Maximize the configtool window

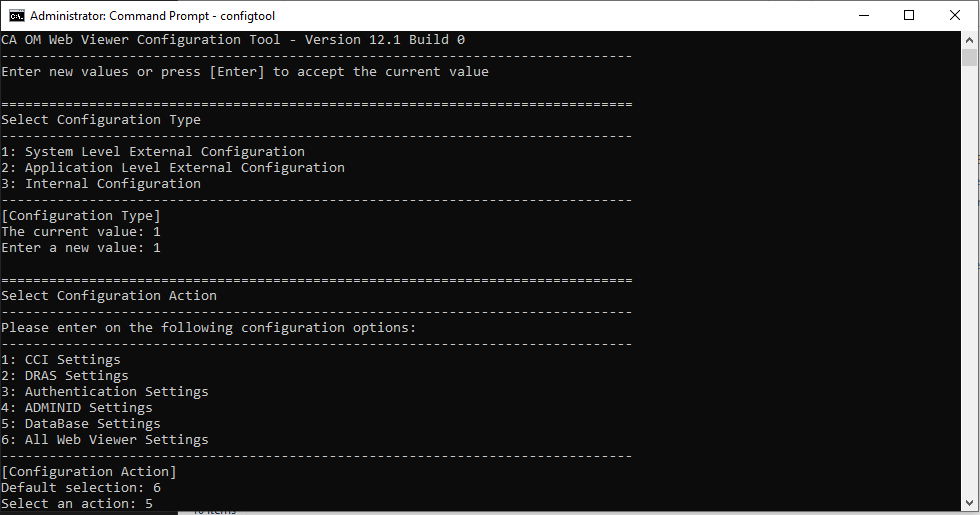click(909, 15)
